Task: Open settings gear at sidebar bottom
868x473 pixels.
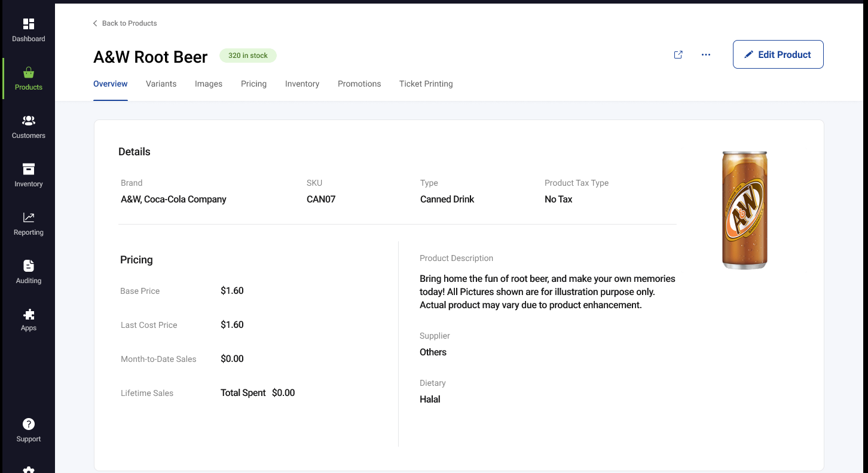Action: coord(29,469)
